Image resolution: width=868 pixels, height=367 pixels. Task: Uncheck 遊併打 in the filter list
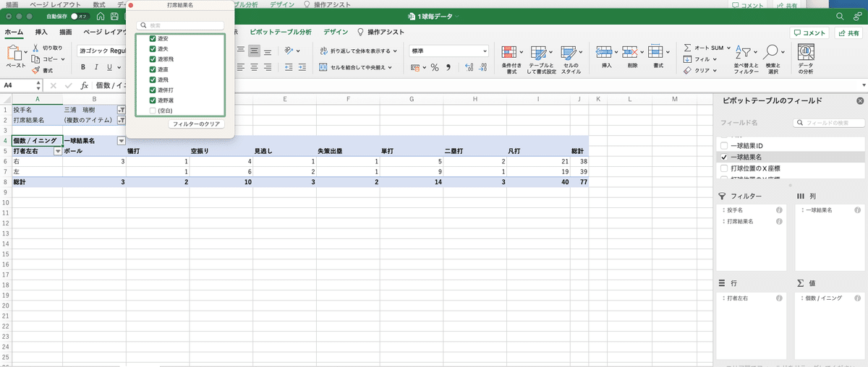click(153, 90)
